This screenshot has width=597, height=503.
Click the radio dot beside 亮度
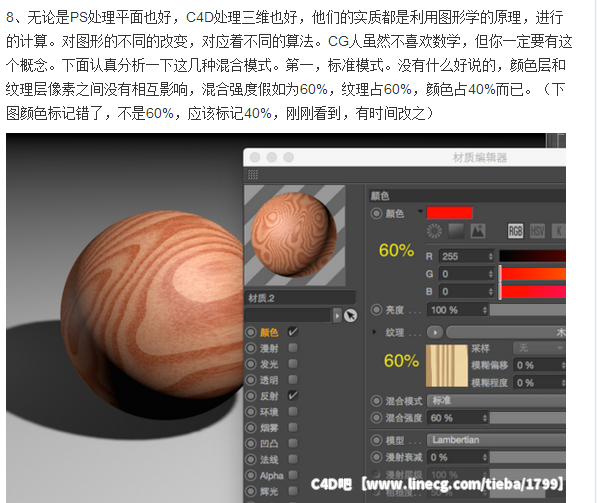coord(376,310)
